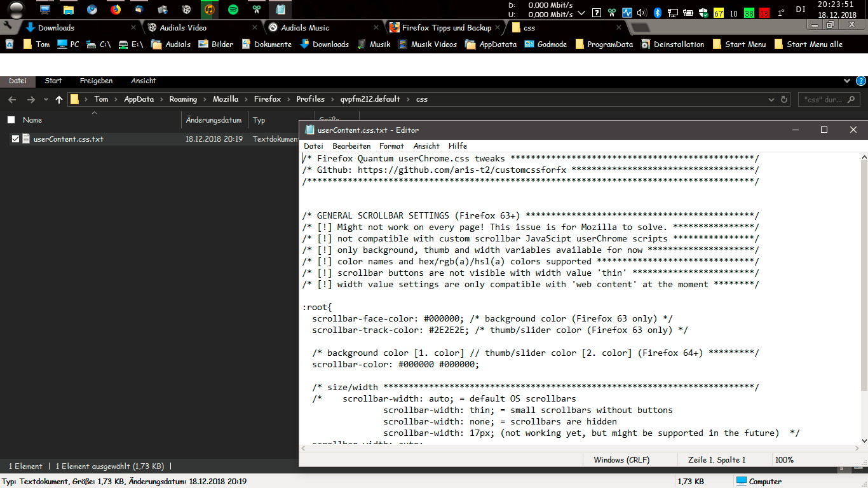Image resolution: width=868 pixels, height=488 pixels.
Task: Open Firefox from the taskbar
Action: tap(115, 10)
